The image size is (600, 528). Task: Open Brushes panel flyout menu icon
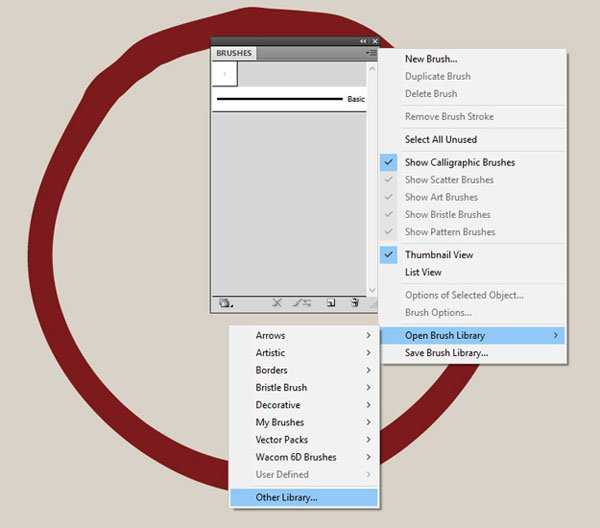coord(370,52)
